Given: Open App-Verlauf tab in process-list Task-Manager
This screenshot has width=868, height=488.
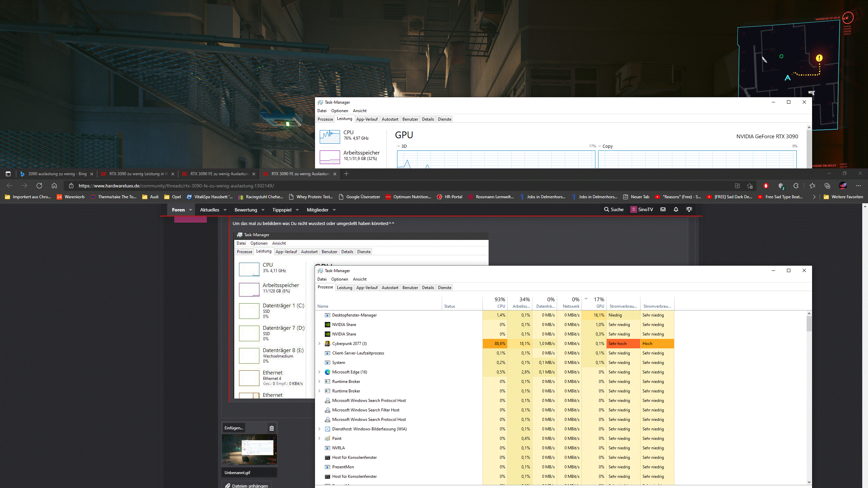Looking at the screenshot, I should [x=367, y=288].
